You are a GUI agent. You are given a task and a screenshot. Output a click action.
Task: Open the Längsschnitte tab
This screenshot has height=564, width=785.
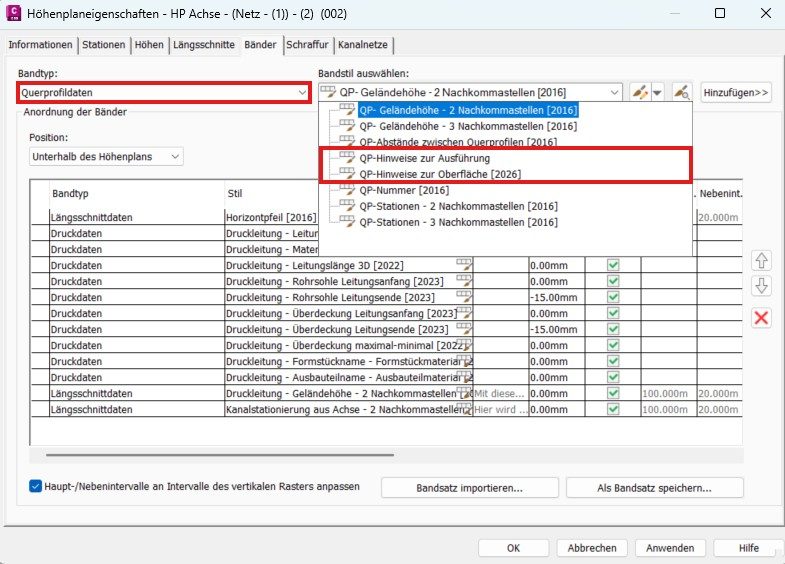[x=204, y=45]
